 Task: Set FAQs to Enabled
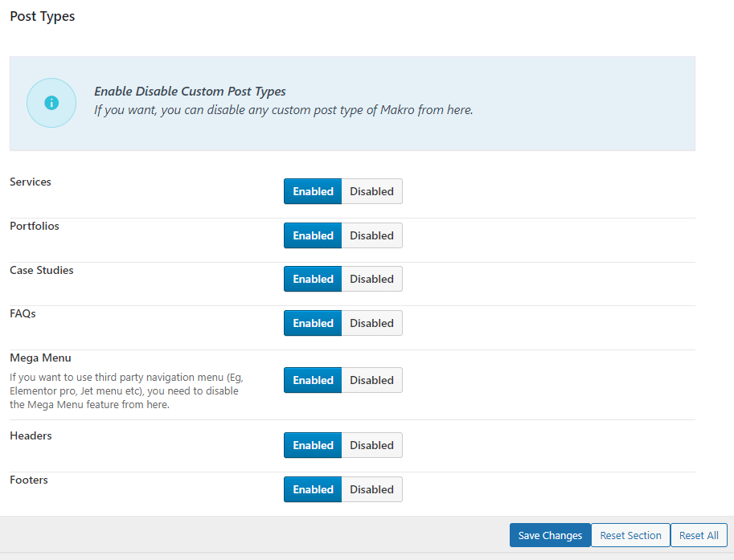click(313, 323)
